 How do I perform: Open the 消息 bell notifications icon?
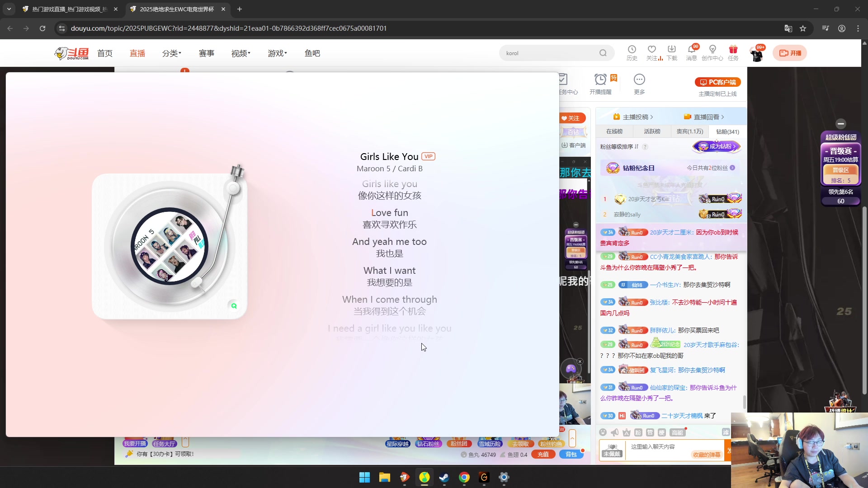[692, 49]
